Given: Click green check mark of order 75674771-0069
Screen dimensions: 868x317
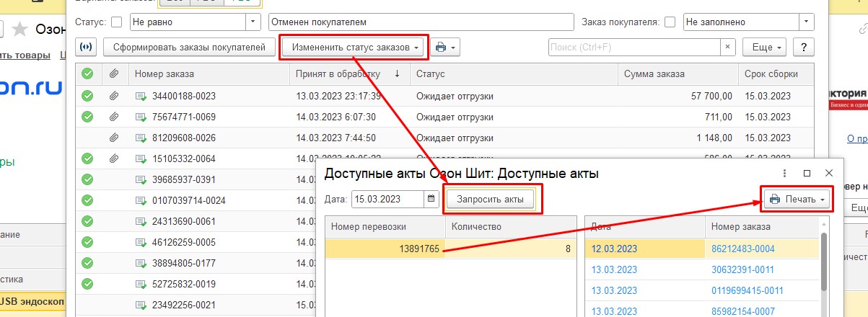Looking at the screenshot, I should pyautogui.click(x=87, y=117).
